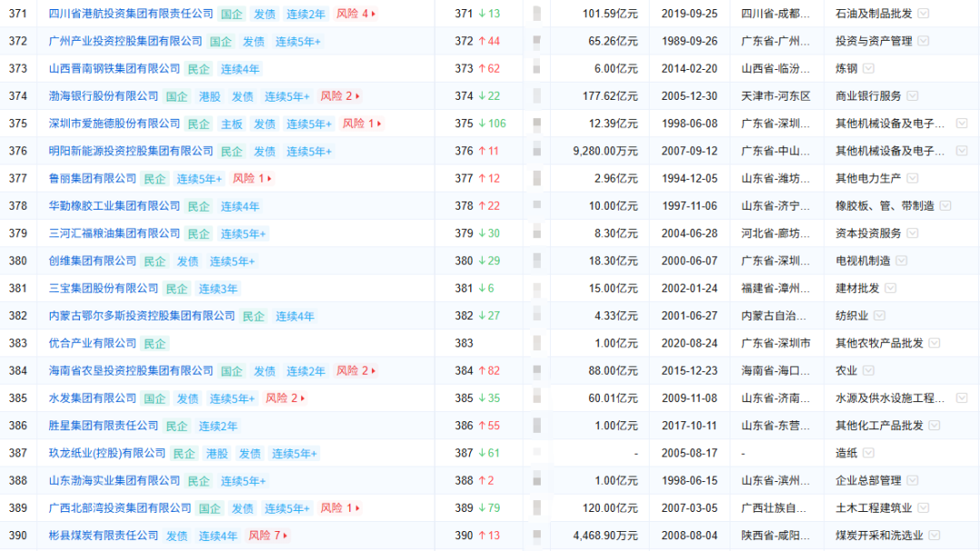Expand industry dropdown in row 375
This screenshot has width=980, height=551.
[962, 123]
